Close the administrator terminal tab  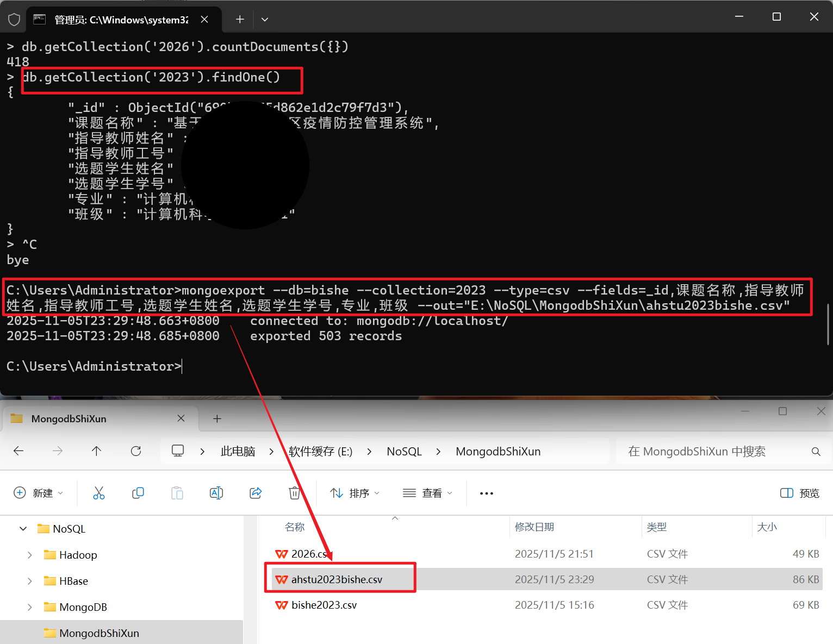tap(204, 20)
